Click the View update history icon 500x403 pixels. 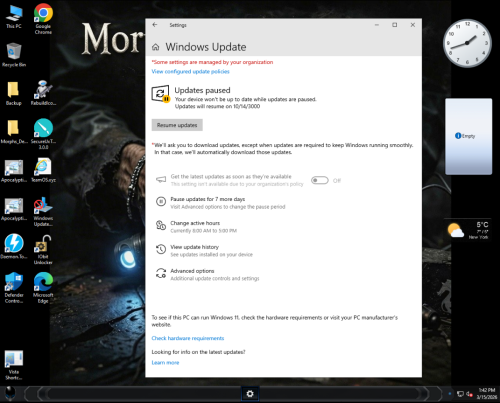(161, 249)
